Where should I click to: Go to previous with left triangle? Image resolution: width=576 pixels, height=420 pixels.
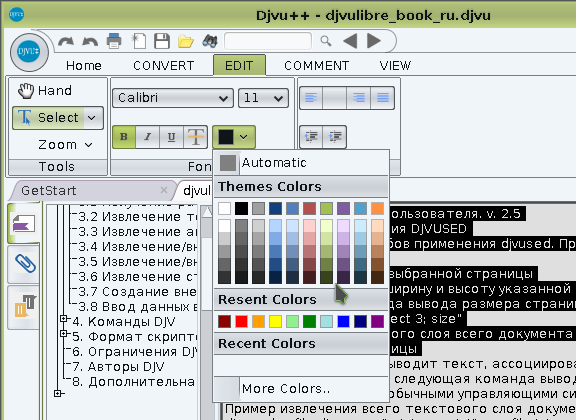click(350, 41)
